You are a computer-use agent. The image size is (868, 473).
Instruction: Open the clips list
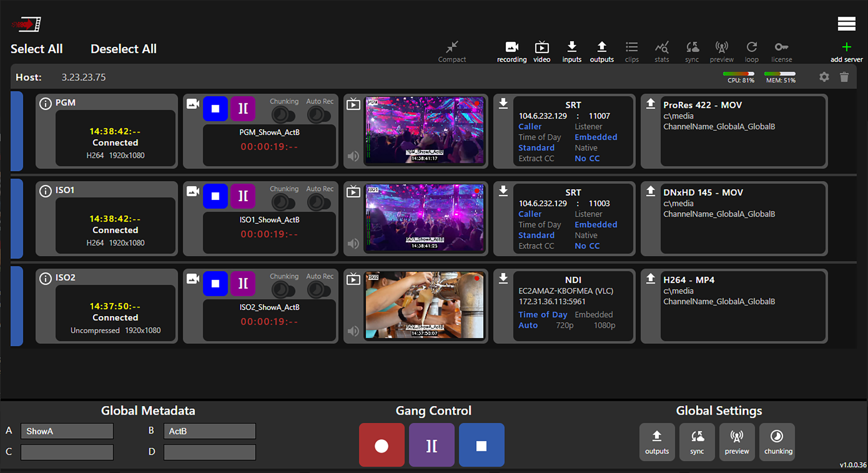(631, 51)
